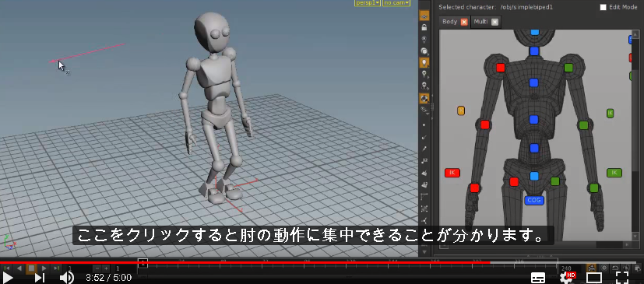Open the shading spheres display icon
The width and height of the screenshot is (644, 284).
(424, 51)
